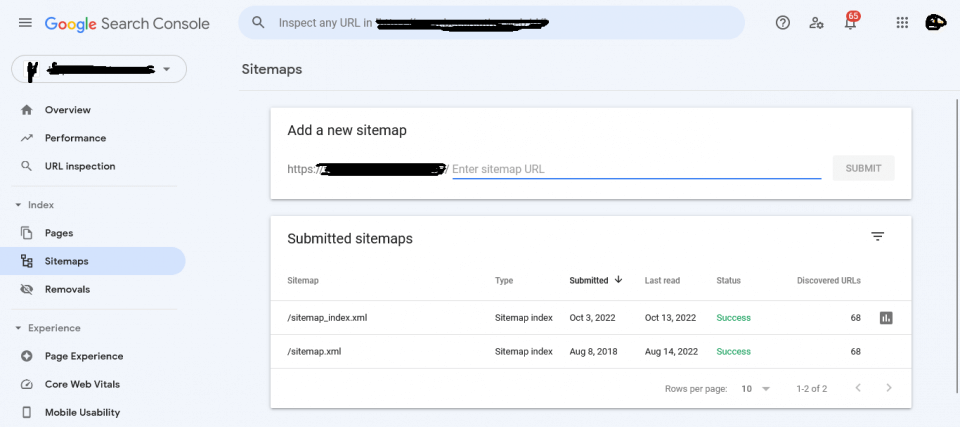Image resolution: width=960 pixels, height=427 pixels.
Task: Open the /sitemap_index.xml row
Action: 591,318
